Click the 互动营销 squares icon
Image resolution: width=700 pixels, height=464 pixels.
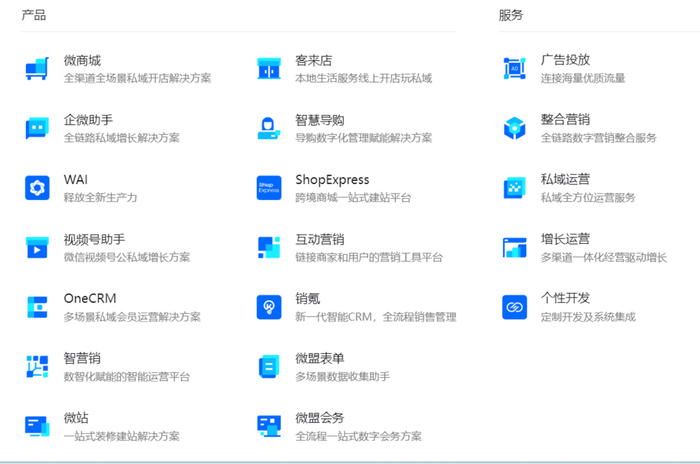coord(269,248)
